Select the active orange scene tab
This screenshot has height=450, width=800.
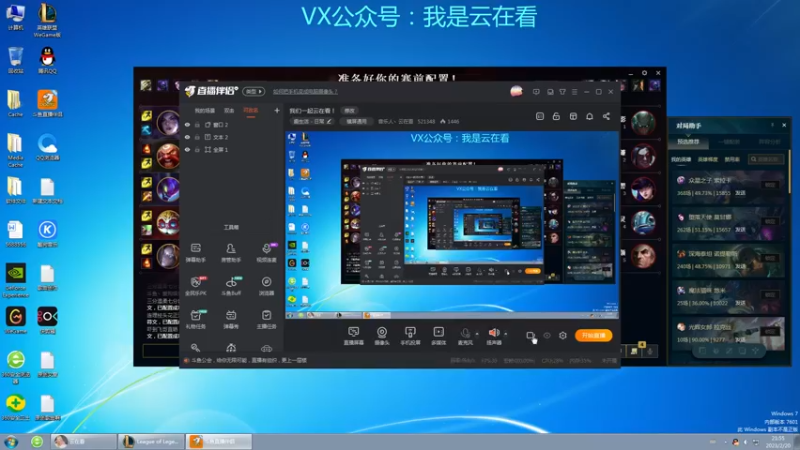251,110
